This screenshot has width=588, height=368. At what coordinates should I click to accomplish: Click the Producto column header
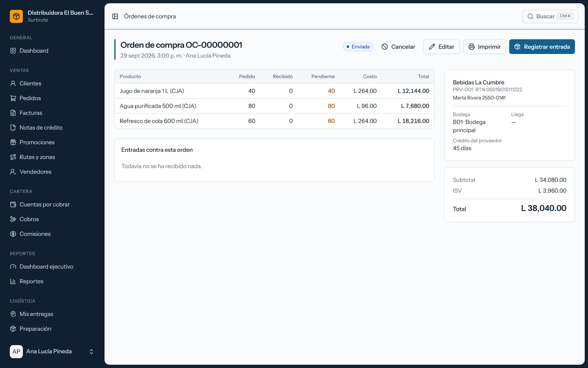click(x=130, y=77)
